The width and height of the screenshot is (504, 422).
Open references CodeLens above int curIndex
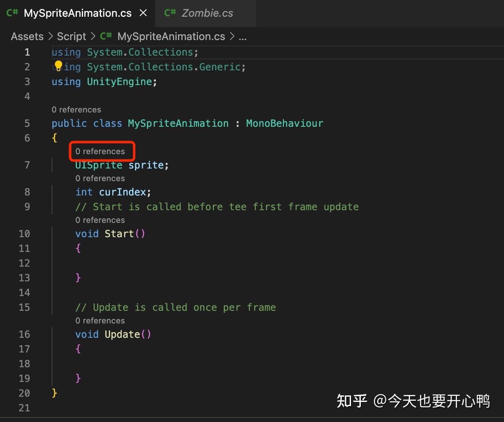click(100, 178)
